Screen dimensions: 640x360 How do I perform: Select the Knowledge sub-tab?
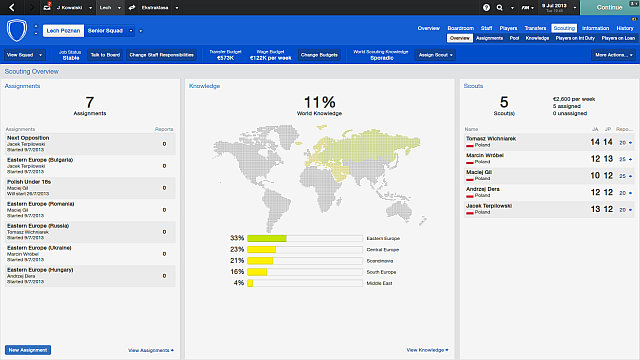point(537,38)
